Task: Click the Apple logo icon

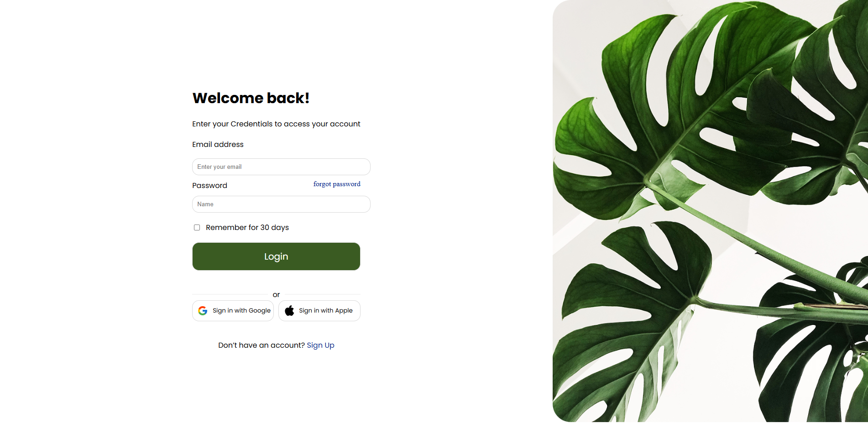Action: click(289, 311)
